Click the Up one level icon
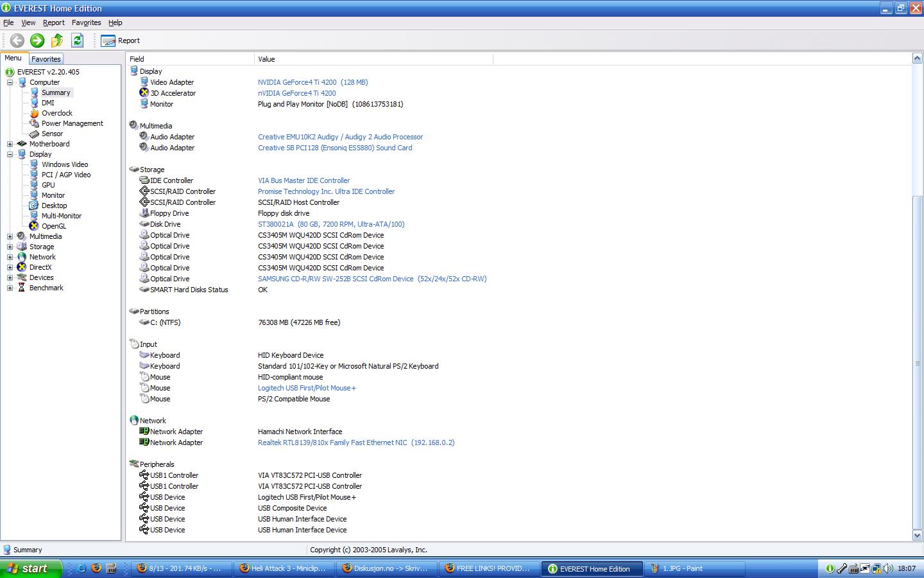This screenshot has width=924, height=578. 57,40
